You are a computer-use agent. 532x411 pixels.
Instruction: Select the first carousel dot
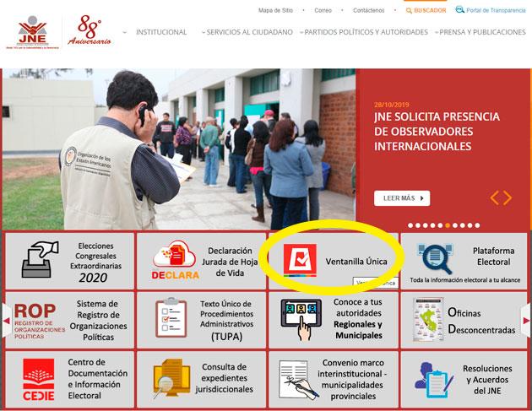click(x=410, y=225)
